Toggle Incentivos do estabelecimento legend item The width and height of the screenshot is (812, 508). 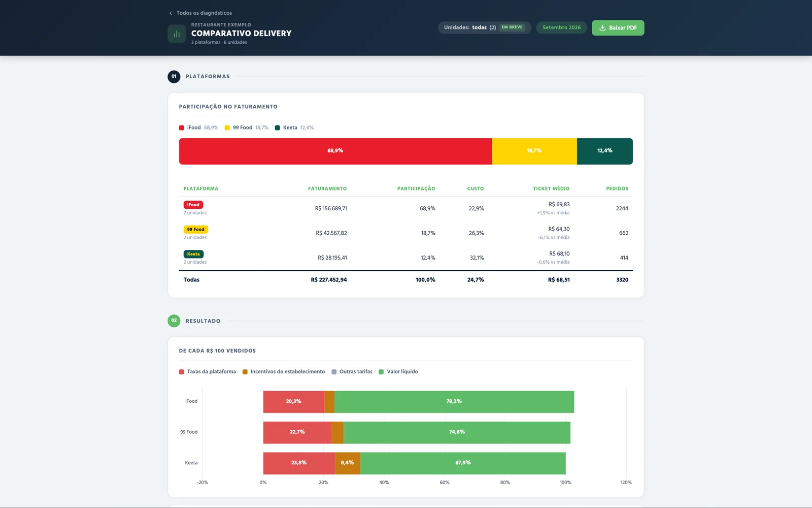click(284, 372)
